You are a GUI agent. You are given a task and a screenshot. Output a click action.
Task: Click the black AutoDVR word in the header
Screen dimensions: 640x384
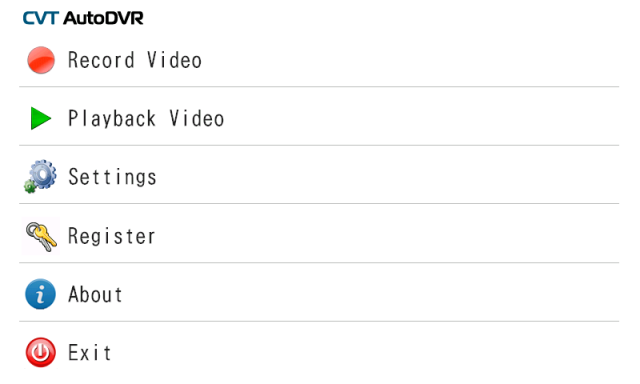[x=103, y=18]
